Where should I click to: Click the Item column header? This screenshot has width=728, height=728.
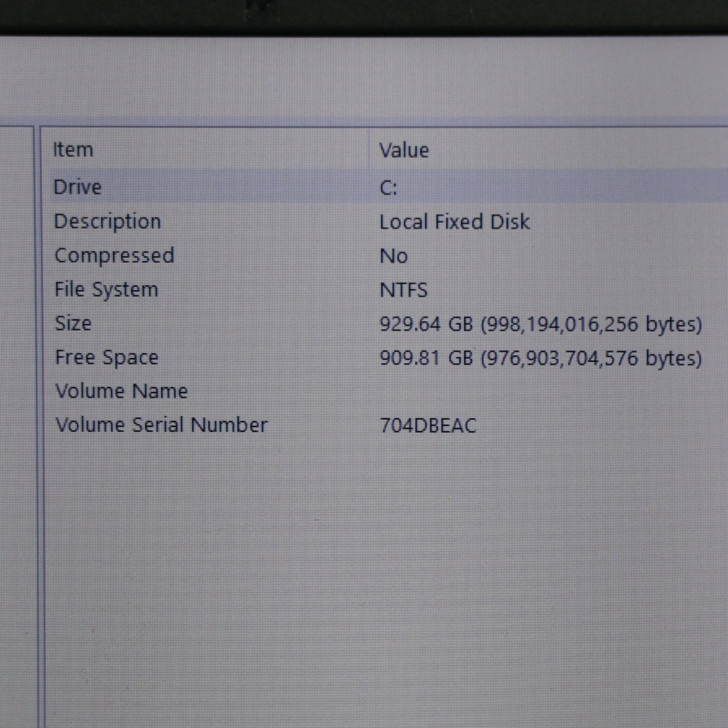coord(74,150)
